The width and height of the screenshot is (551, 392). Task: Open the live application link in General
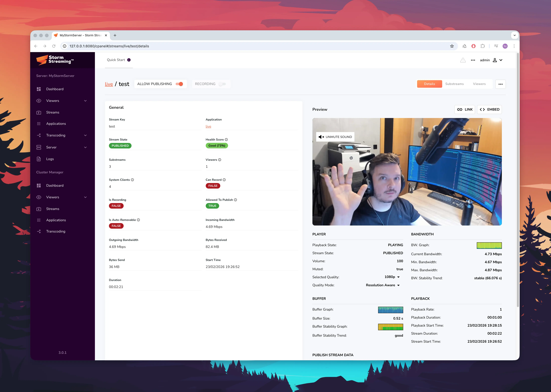pos(208,127)
